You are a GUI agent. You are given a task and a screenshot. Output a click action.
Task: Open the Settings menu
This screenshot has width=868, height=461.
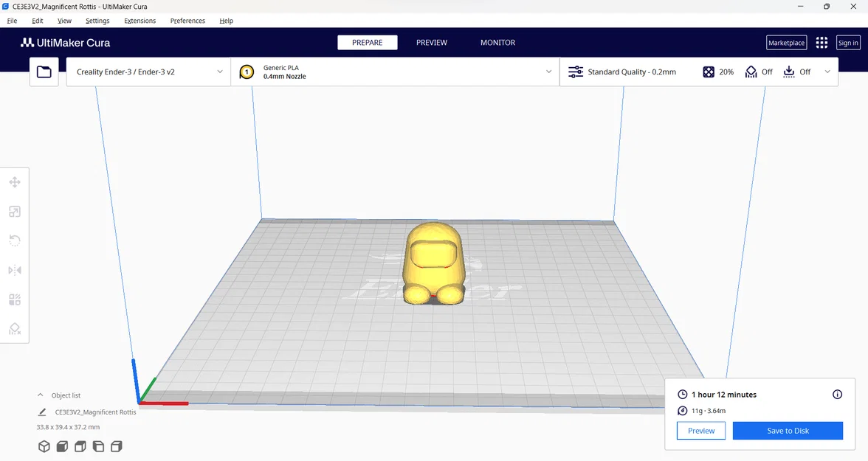point(97,21)
